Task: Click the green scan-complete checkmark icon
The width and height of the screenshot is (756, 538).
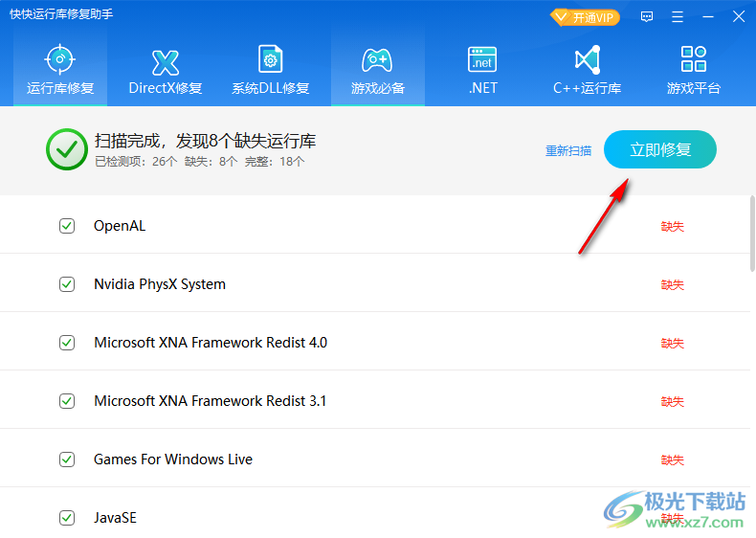Action: click(x=67, y=149)
